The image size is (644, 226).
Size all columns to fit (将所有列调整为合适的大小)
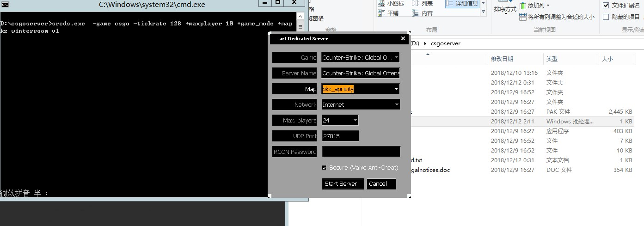click(557, 17)
